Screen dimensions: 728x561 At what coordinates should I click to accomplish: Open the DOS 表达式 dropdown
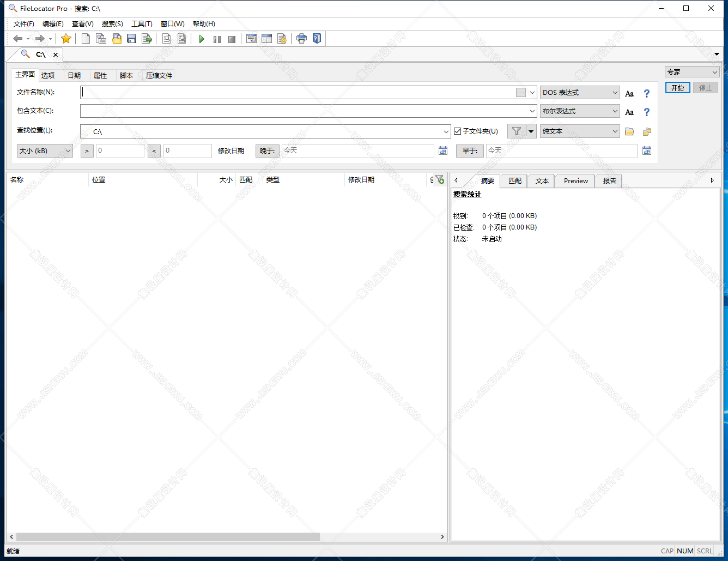click(x=580, y=93)
